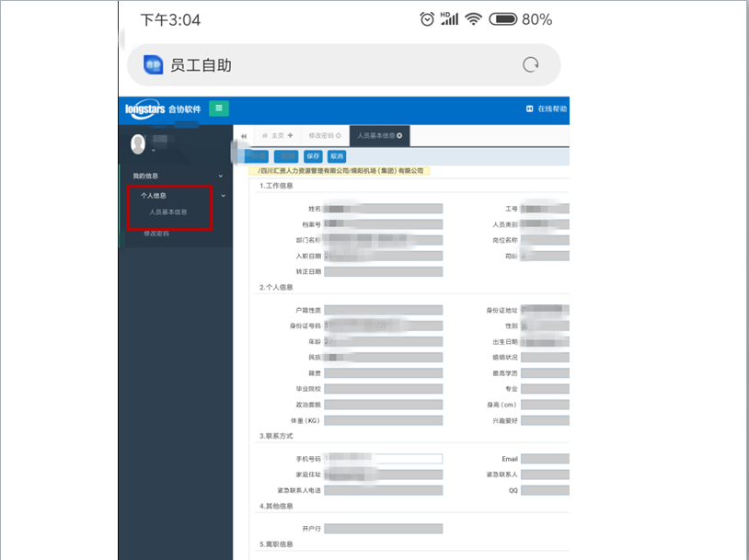Click the 兴趣爱好 field
This screenshot has height=560, width=749.
(545, 420)
